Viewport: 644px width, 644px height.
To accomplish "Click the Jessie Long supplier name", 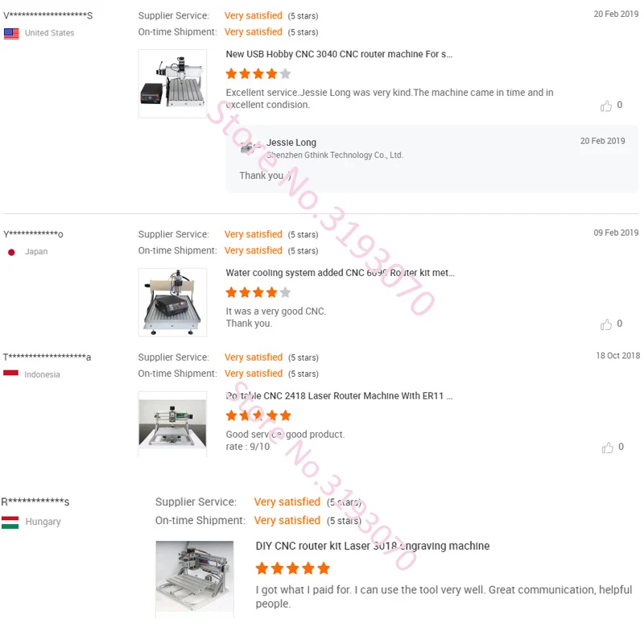I will 291,142.
